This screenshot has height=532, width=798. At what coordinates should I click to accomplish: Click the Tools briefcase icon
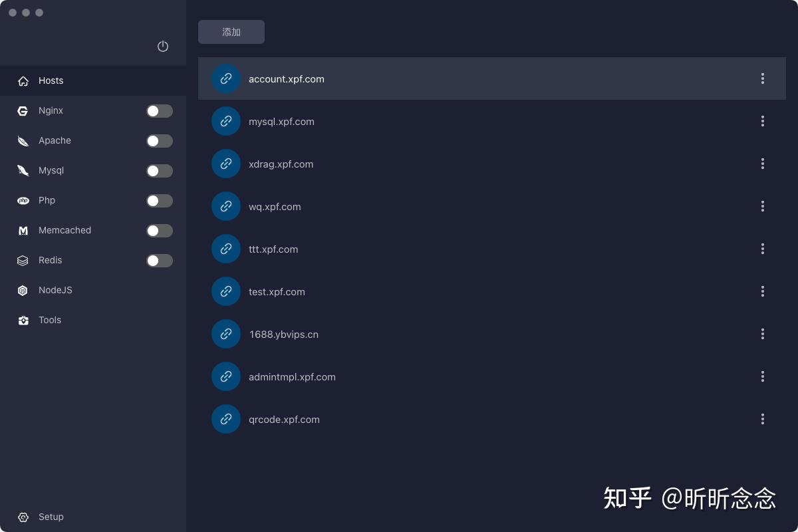23,320
